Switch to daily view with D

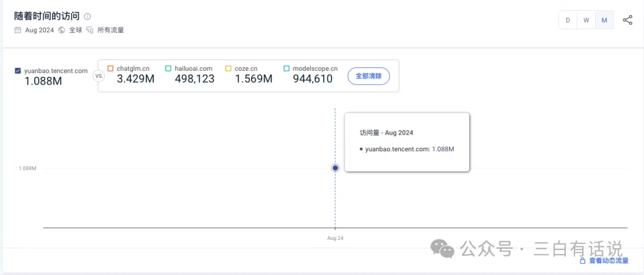point(568,20)
